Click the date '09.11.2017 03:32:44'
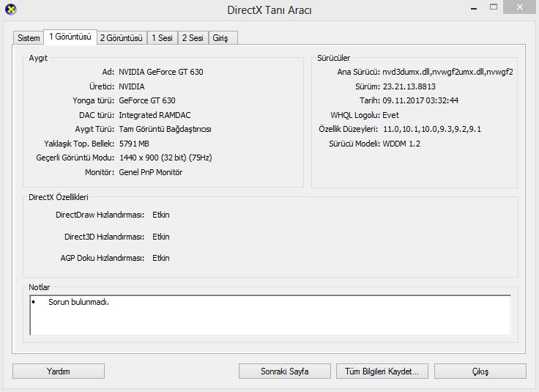539x392 pixels. (420, 100)
